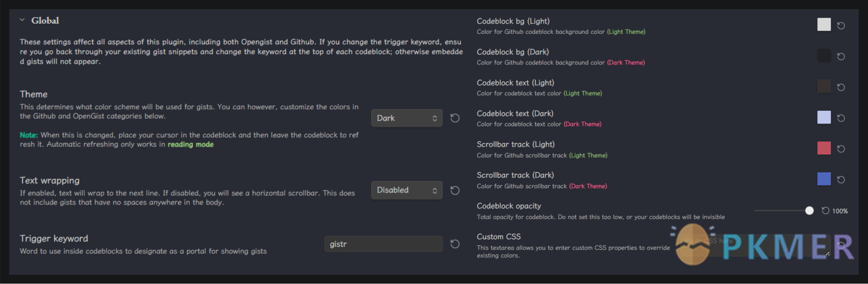
Task: Open the red Scrollbar track (Light) swatch
Action: tap(824, 148)
